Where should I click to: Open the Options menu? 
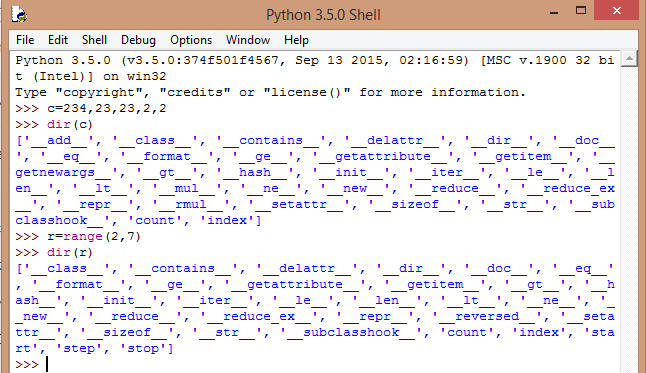point(191,40)
